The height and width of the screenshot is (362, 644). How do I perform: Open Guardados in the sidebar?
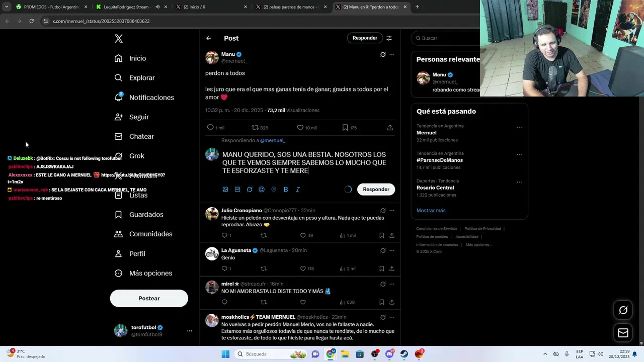pyautogui.click(x=139, y=214)
